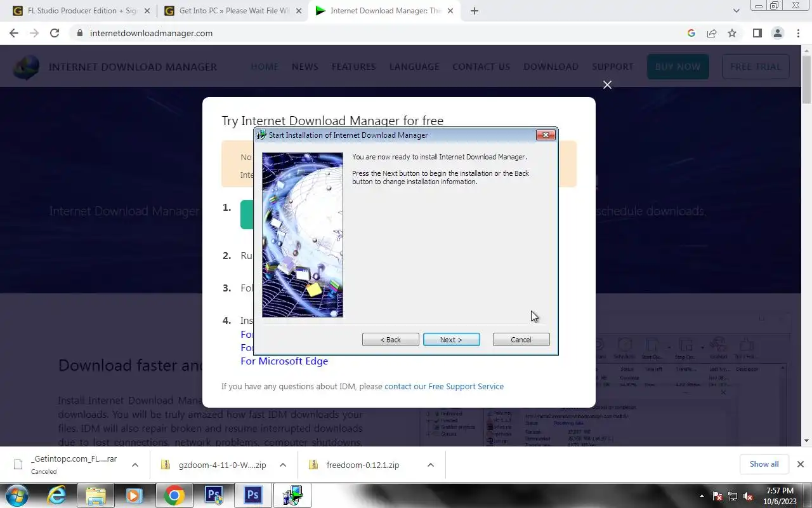Close the downloads bar
Image resolution: width=812 pixels, height=508 pixels.
tap(801, 464)
